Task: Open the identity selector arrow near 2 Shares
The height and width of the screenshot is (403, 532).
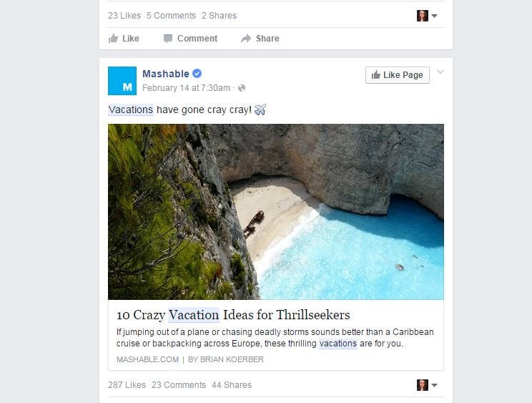Action: pos(434,16)
